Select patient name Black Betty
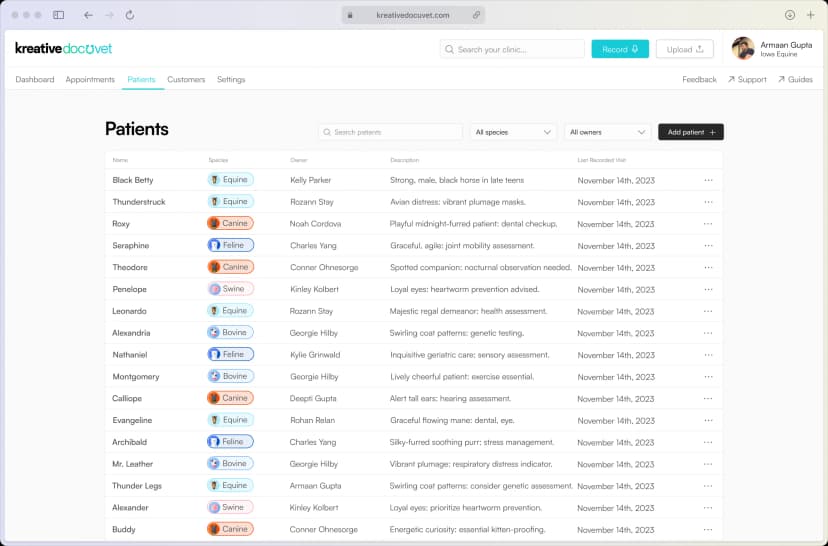Image resolution: width=828 pixels, height=546 pixels. 133,180
